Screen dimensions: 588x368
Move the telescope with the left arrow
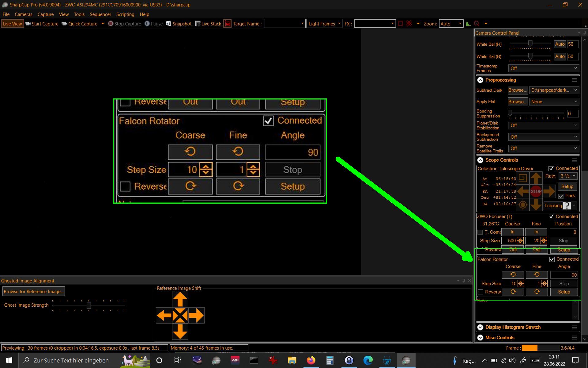(523, 191)
